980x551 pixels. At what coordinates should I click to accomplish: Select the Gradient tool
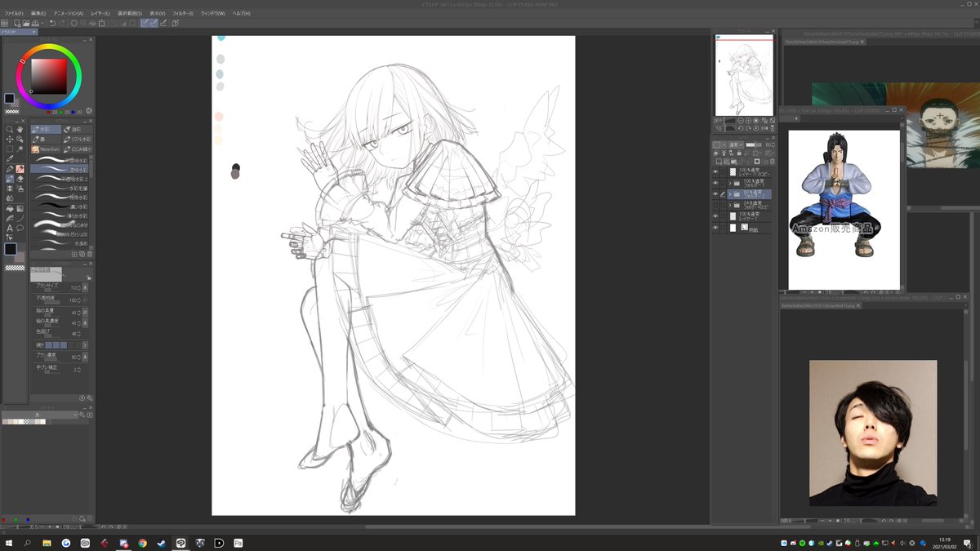[20, 208]
